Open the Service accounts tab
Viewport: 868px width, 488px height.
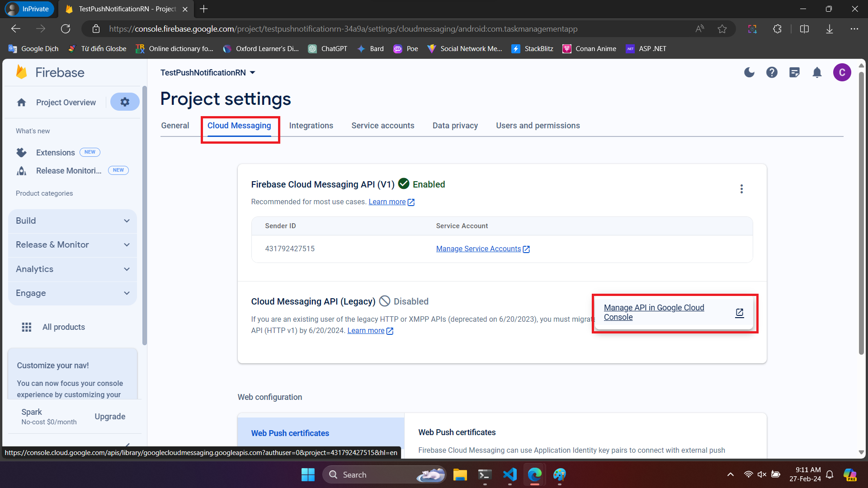tap(382, 126)
